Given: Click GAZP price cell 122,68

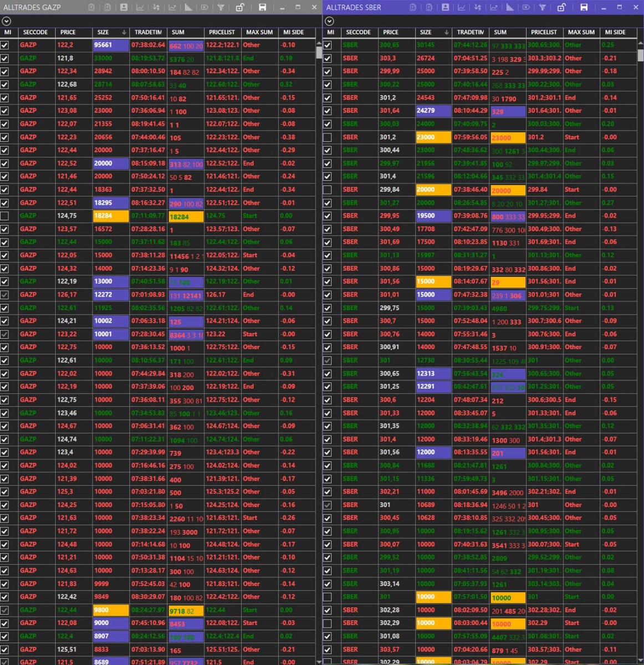Looking at the screenshot, I should pos(73,84).
